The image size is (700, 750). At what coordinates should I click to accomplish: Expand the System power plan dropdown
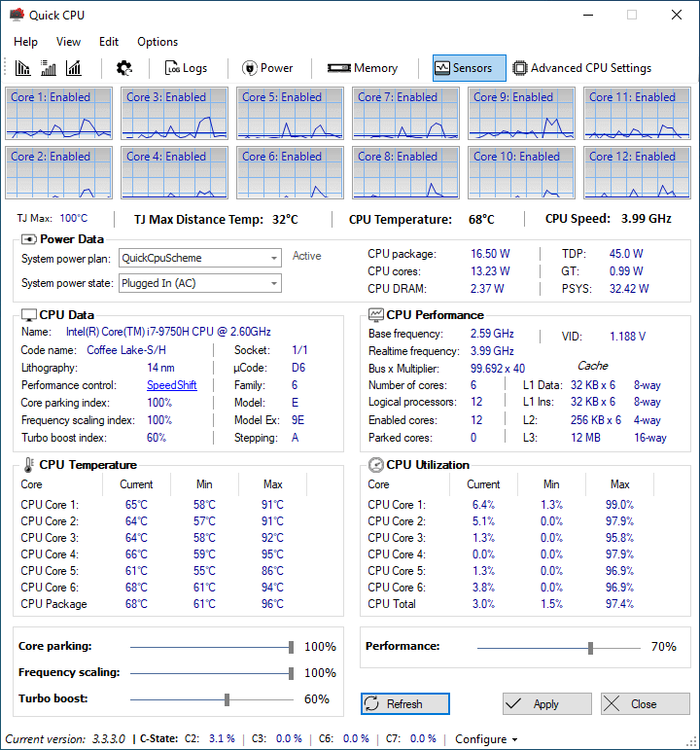click(200, 258)
